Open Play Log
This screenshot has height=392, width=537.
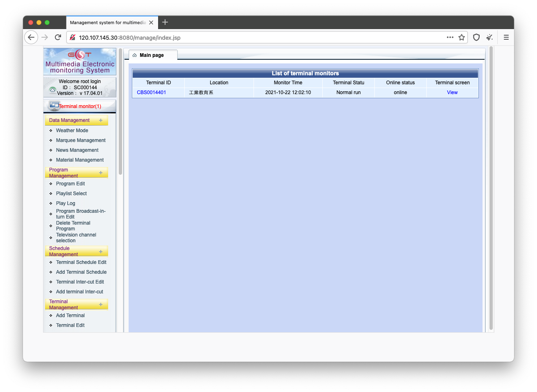(x=66, y=203)
